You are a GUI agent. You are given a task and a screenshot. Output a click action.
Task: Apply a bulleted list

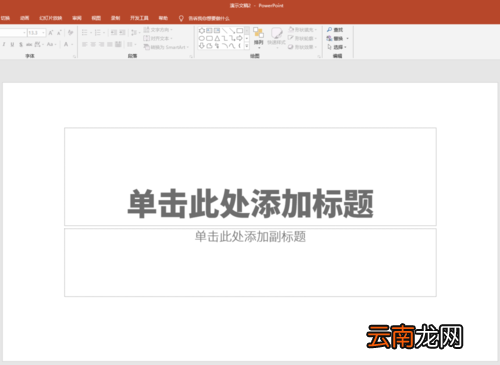click(84, 32)
